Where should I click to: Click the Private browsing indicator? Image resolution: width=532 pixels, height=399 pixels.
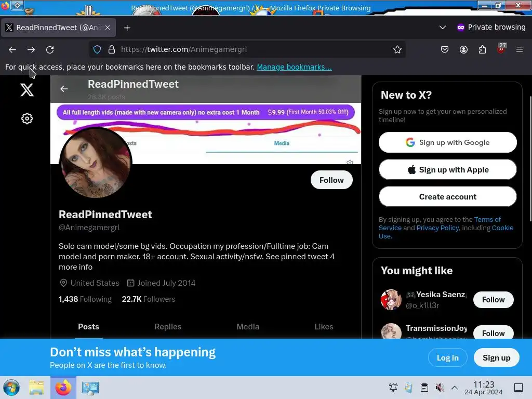click(491, 27)
